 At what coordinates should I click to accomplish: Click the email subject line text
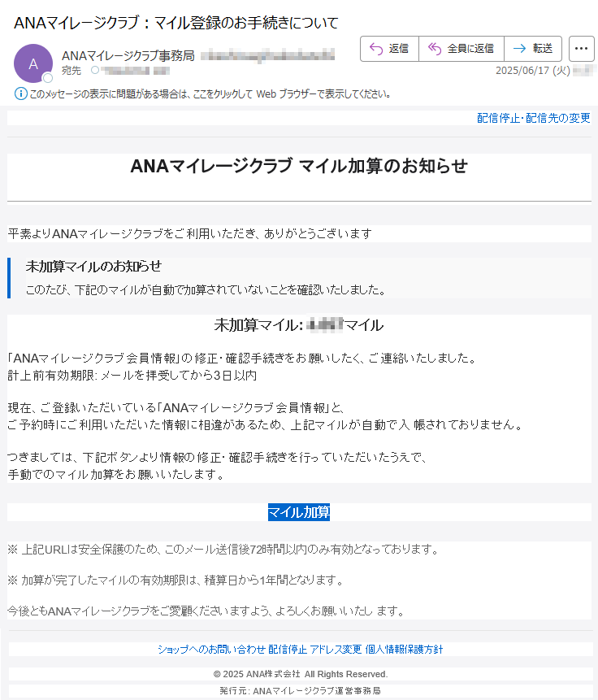pyautogui.click(x=175, y=23)
